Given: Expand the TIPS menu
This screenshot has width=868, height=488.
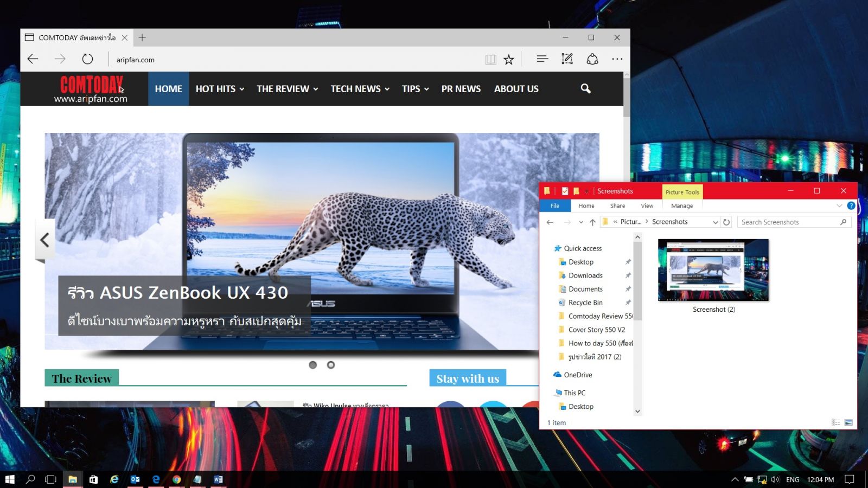Looking at the screenshot, I should [x=416, y=89].
